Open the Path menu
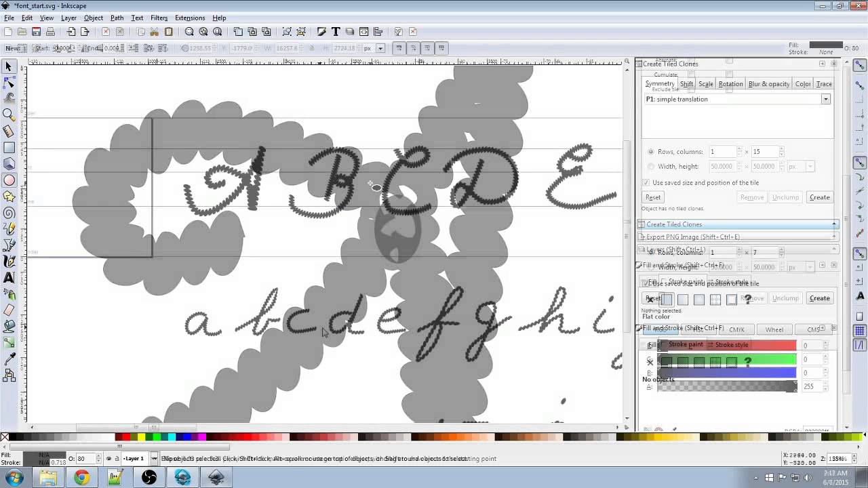 (x=117, y=18)
